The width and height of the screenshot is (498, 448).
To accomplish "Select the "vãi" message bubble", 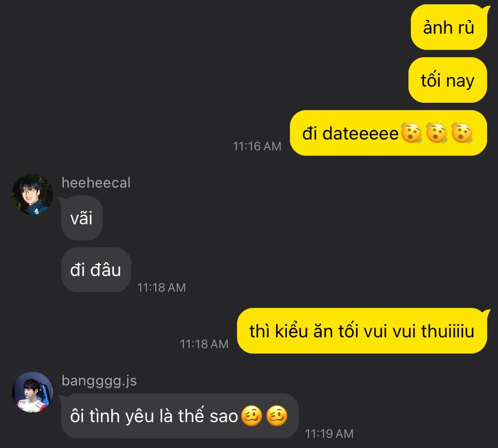I will 82,218.
